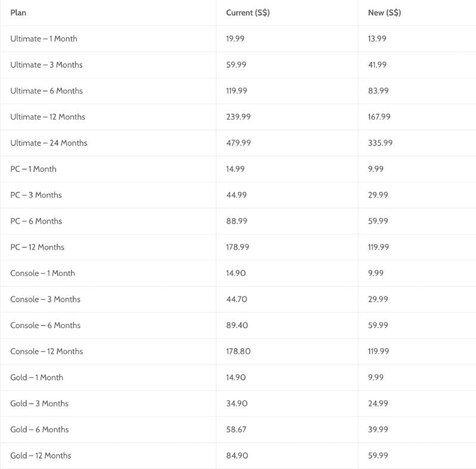
Task: Click the New (S$) column header
Action: (384, 12)
